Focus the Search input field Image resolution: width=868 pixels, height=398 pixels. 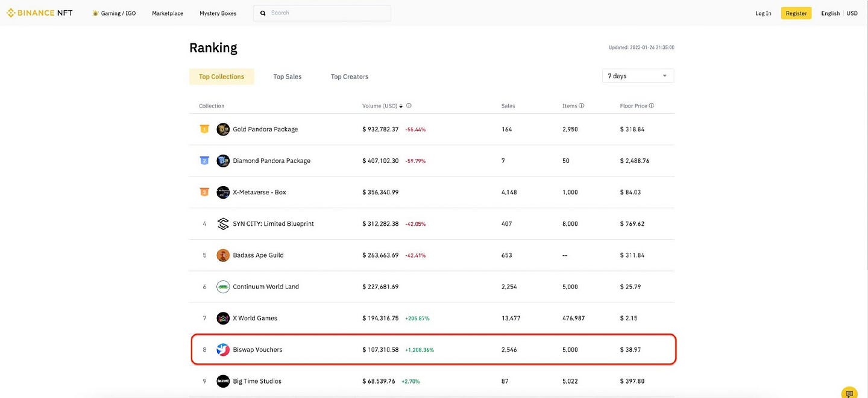tap(322, 13)
